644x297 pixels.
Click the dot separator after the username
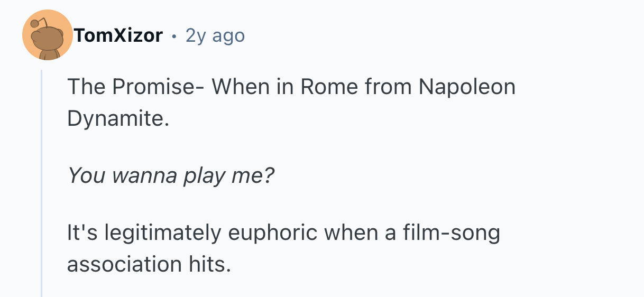click(174, 36)
